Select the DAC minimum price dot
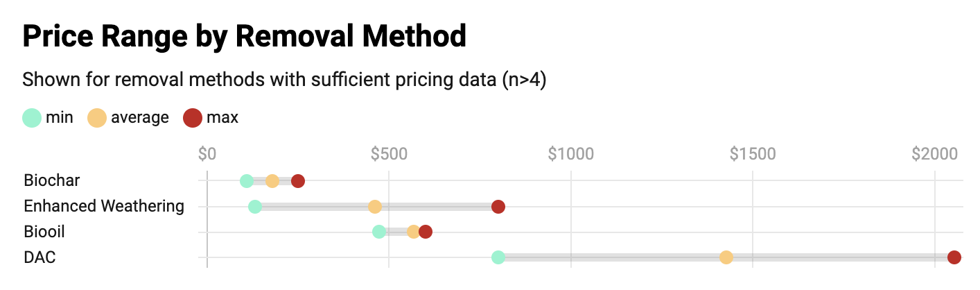 coord(498,257)
